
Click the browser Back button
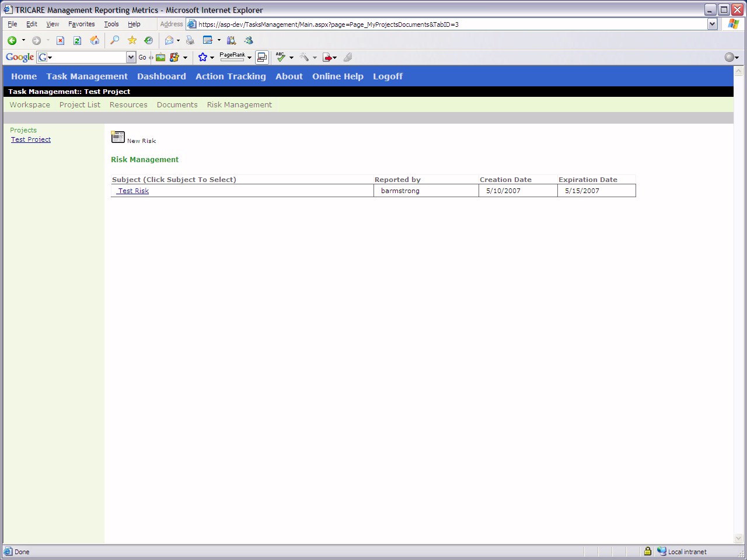12,40
